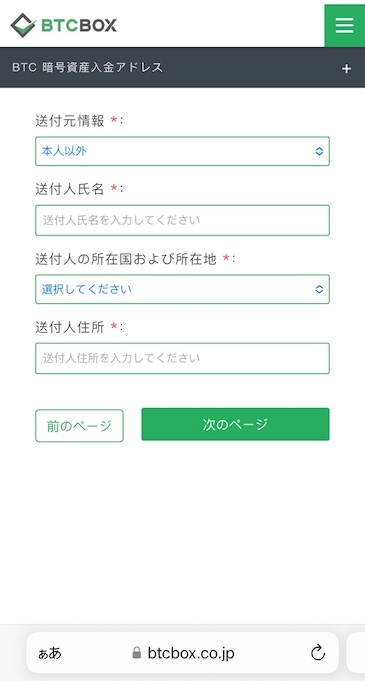
Task: Click the arrows icon on 選択してください field
Action: (319, 289)
